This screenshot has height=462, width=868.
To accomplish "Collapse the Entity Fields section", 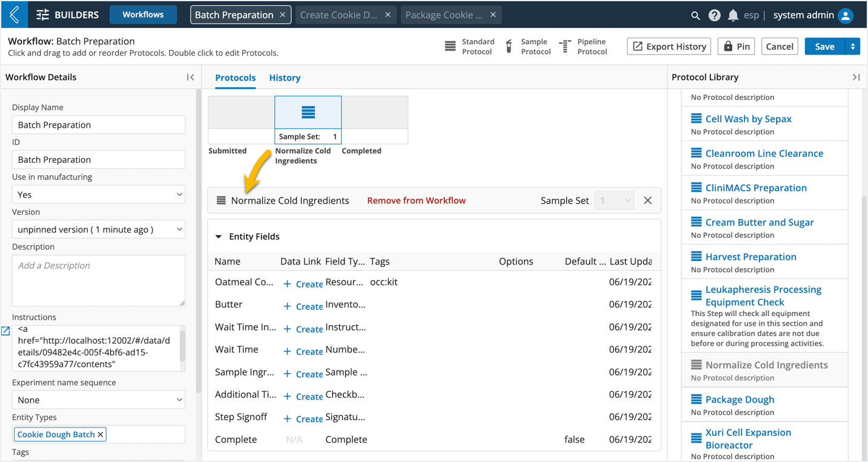I will click(x=219, y=237).
